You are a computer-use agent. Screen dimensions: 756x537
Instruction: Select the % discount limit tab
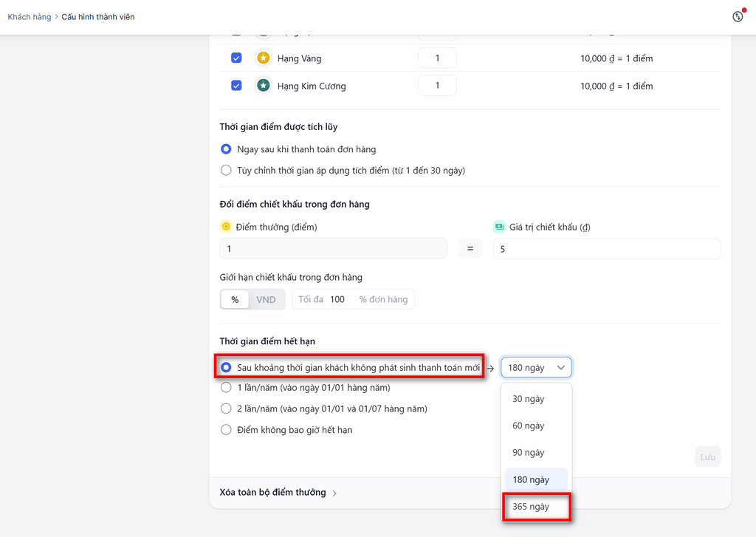coord(235,299)
